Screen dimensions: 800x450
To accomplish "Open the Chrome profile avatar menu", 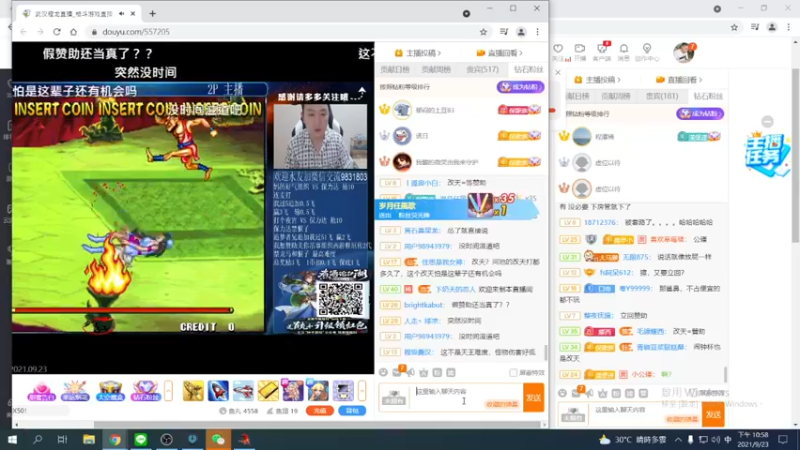I will (x=521, y=32).
